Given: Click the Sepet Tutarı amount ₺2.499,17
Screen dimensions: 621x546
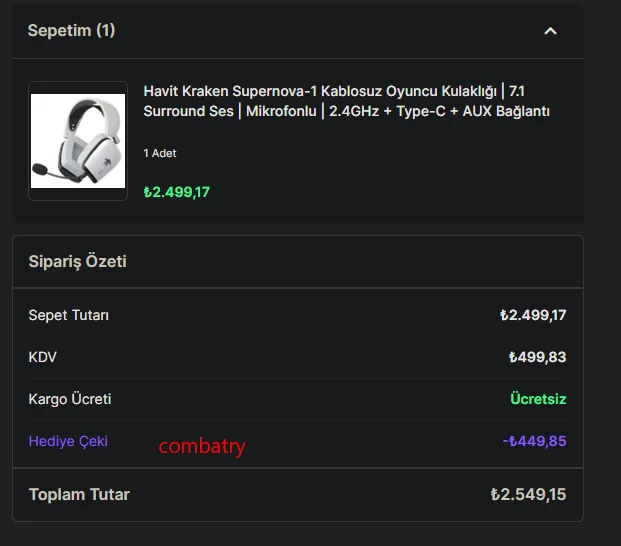Looking at the screenshot, I should [533, 315].
